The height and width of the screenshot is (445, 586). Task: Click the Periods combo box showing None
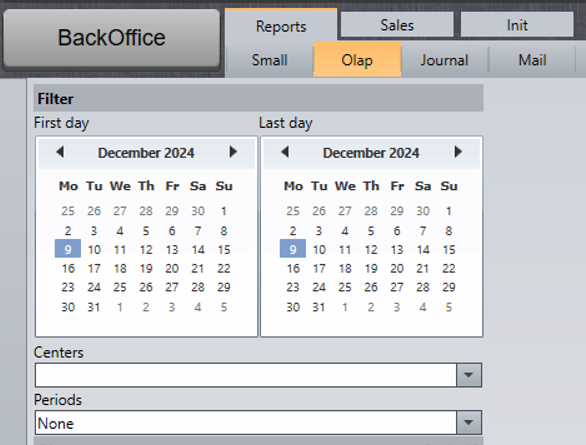coord(258,423)
